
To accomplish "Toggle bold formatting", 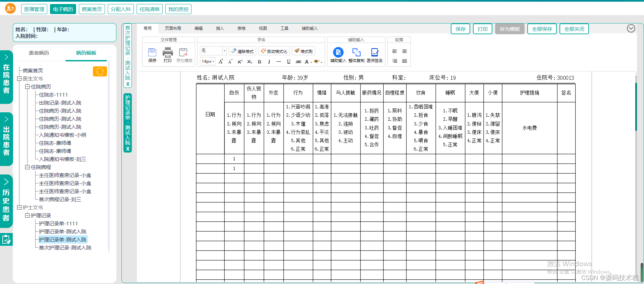I will point(259,61).
